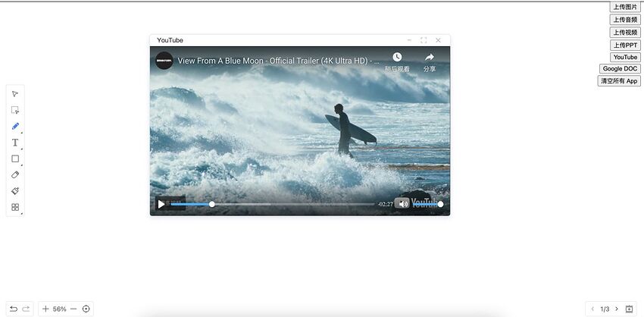Choose the eraser tool
This screenshot has height=317, width=644.
click(15, 174)
